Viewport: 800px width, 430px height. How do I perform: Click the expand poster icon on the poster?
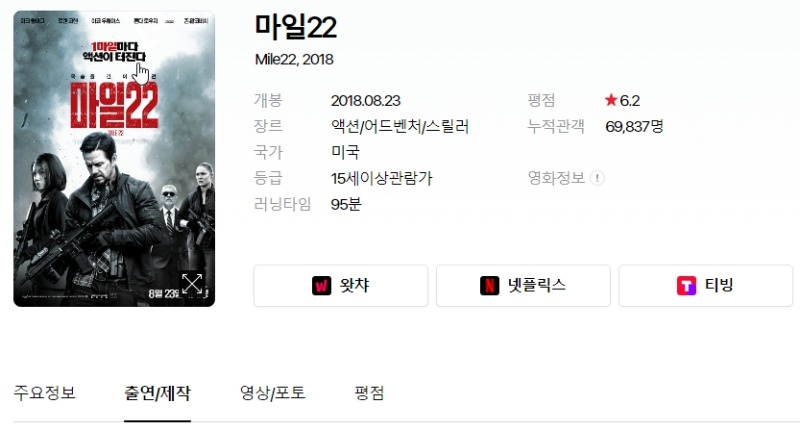click(192, 284)
